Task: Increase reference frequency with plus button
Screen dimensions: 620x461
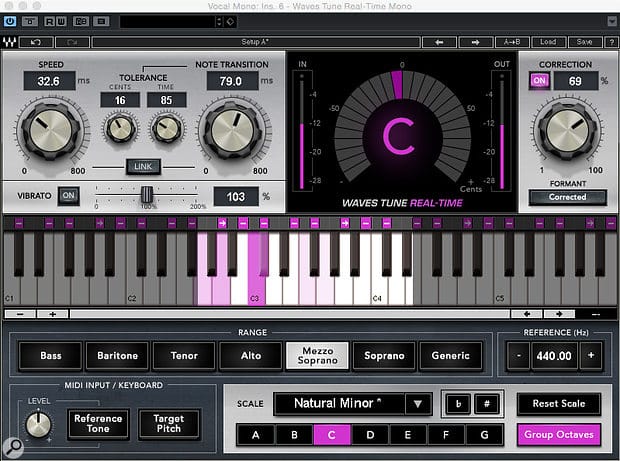Action: point(590,355)
